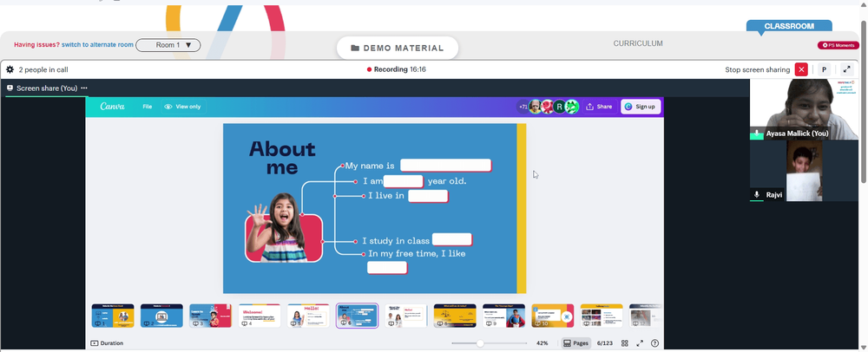Screen dimensions: 868x352
Task: Click the Canva logo
Action: click(x=112, y=107)
